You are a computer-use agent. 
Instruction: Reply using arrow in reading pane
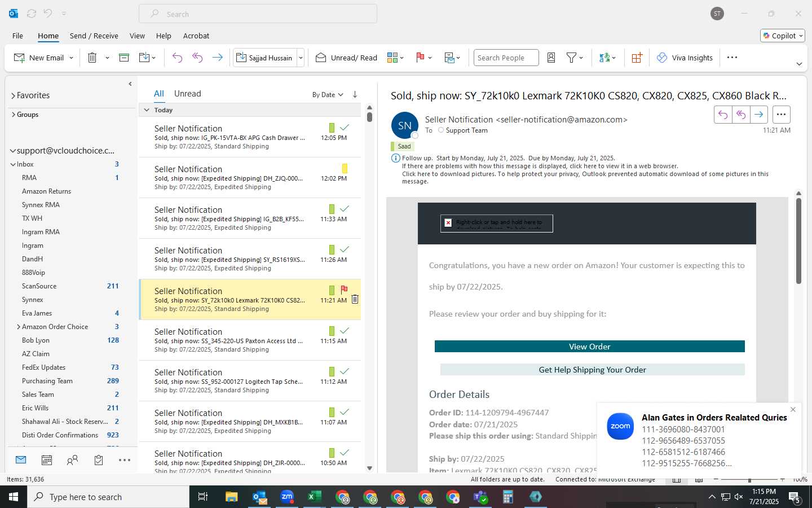(723, 115)
